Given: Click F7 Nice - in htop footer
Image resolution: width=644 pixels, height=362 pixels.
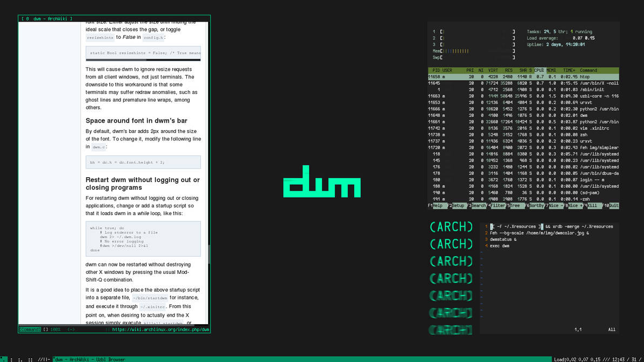Looking at the screenshot, I should [554, 205].
